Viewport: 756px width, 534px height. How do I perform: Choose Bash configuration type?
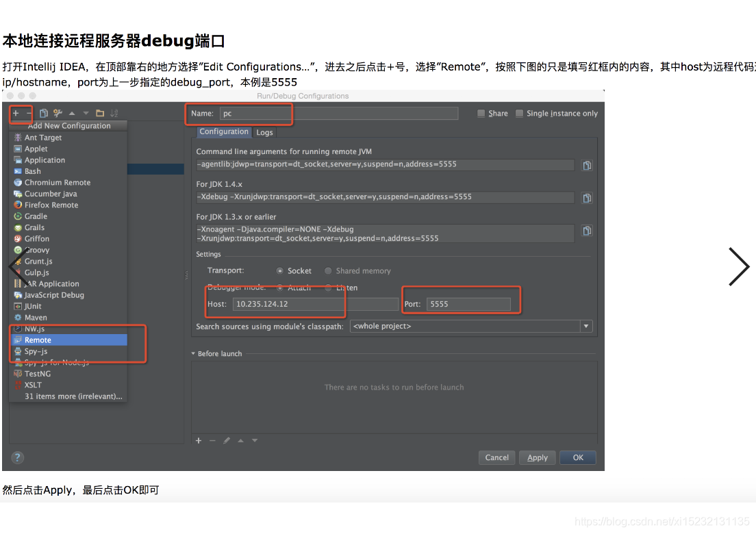coord(68,171)
